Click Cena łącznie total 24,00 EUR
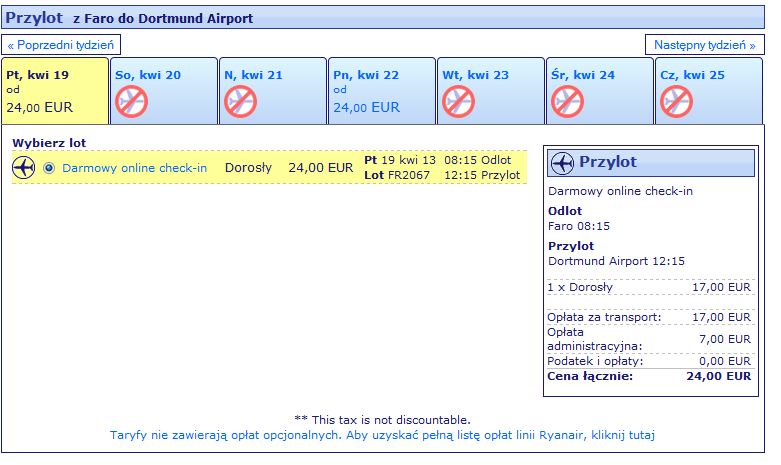The height and width of the screenshot is (465, 781). tap(649, 376)
